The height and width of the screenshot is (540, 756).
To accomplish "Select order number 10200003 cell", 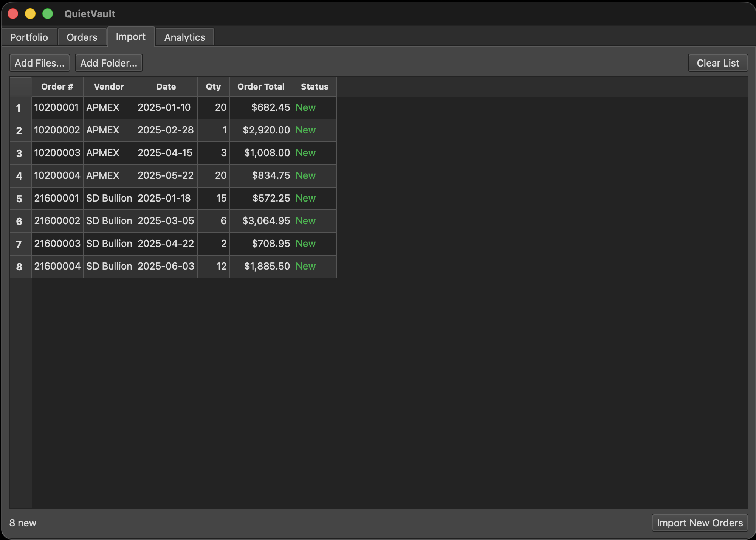I will pos(57,153).
